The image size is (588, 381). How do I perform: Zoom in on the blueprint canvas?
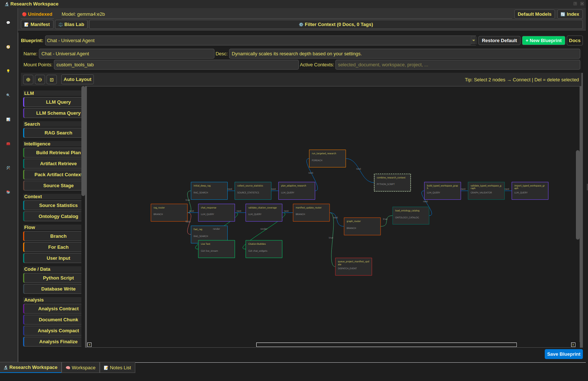tap(28, 79)
